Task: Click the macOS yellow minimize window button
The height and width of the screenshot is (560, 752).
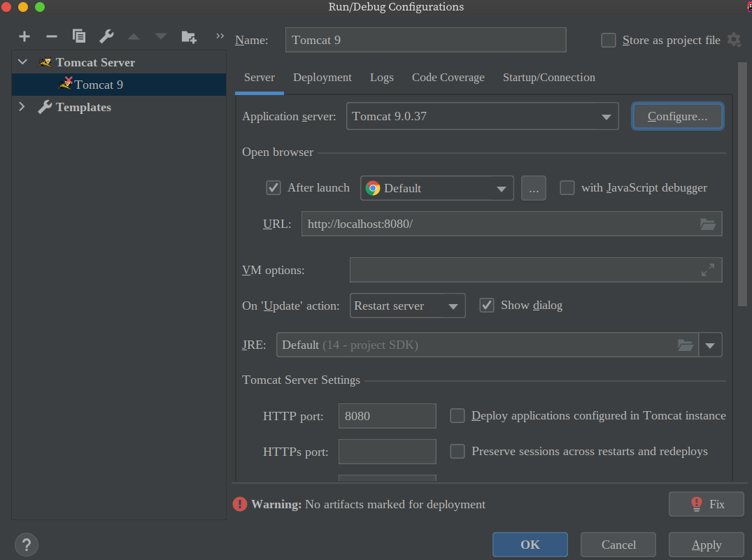Action: coord(23,7)
